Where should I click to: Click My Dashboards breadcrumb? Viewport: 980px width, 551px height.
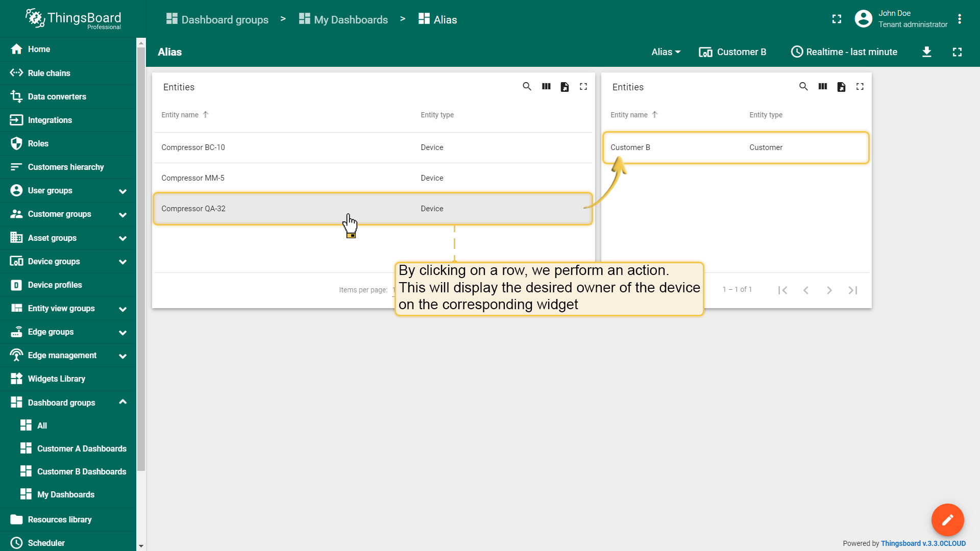click(x=344, y=19)
